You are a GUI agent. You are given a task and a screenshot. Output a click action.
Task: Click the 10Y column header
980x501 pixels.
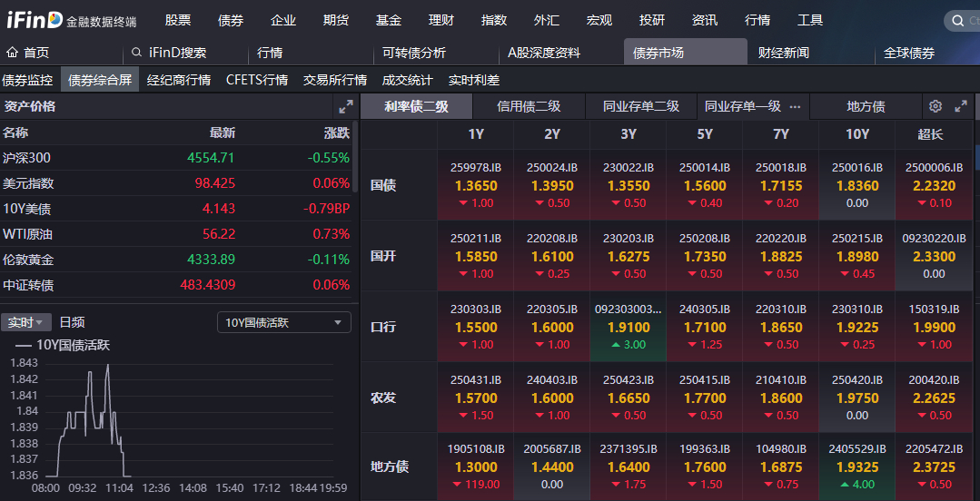point(856,134)
